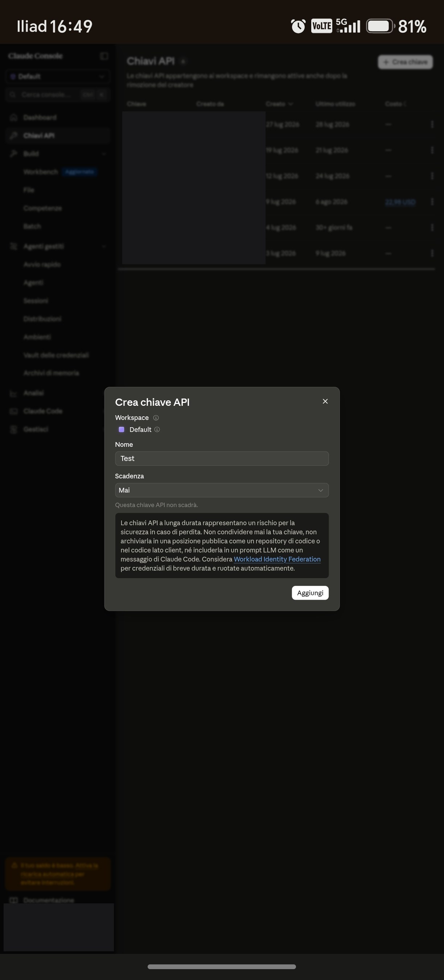Focus the Cerca console search field
Viewport: 444px width, 980px height.
click(x=57, y=94)
